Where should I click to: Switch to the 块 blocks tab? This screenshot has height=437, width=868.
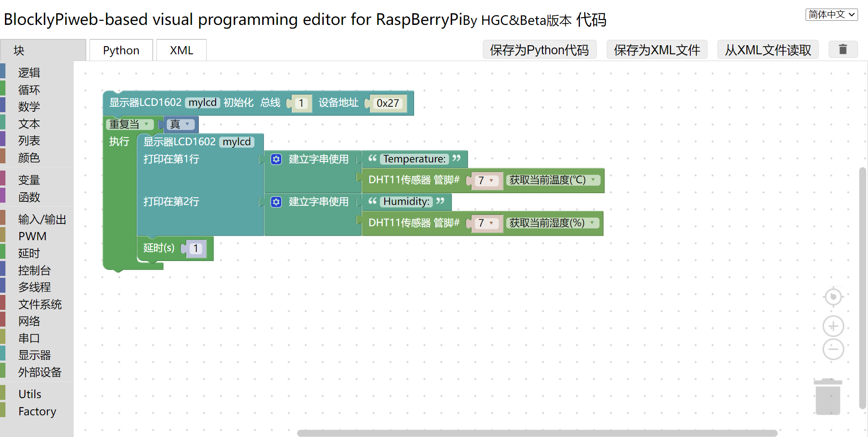tap(43, 50)
